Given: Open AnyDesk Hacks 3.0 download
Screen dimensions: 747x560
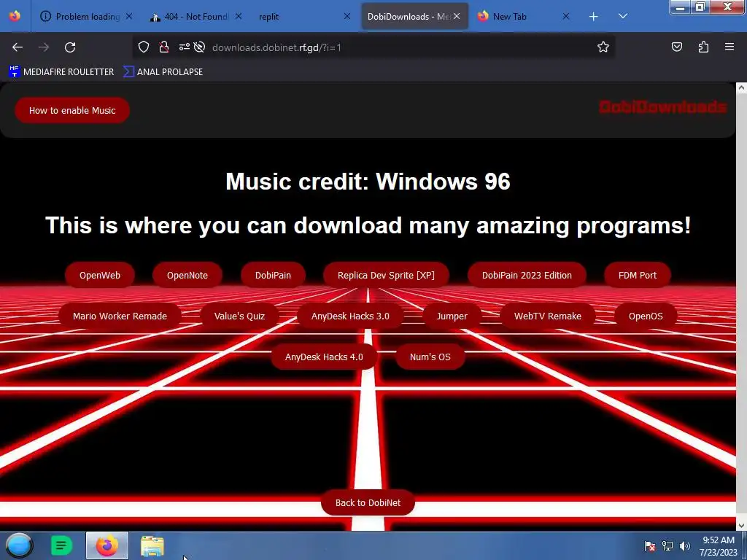Looking at the screenshot, I should pos(350,316).
